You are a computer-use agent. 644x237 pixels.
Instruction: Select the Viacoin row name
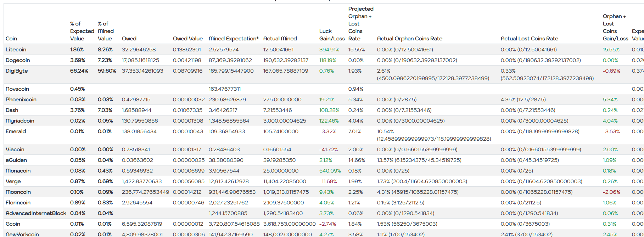click(x=15, y=149)
